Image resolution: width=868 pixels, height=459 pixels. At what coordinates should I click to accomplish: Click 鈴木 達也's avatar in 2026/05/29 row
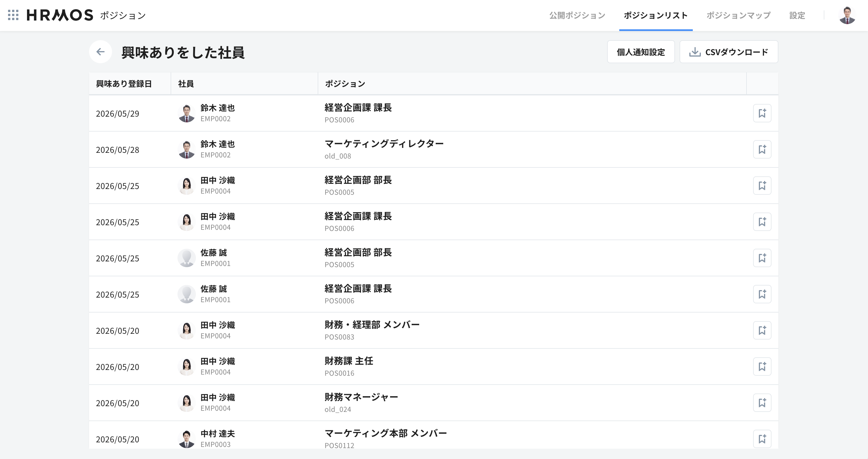[187, 113]
